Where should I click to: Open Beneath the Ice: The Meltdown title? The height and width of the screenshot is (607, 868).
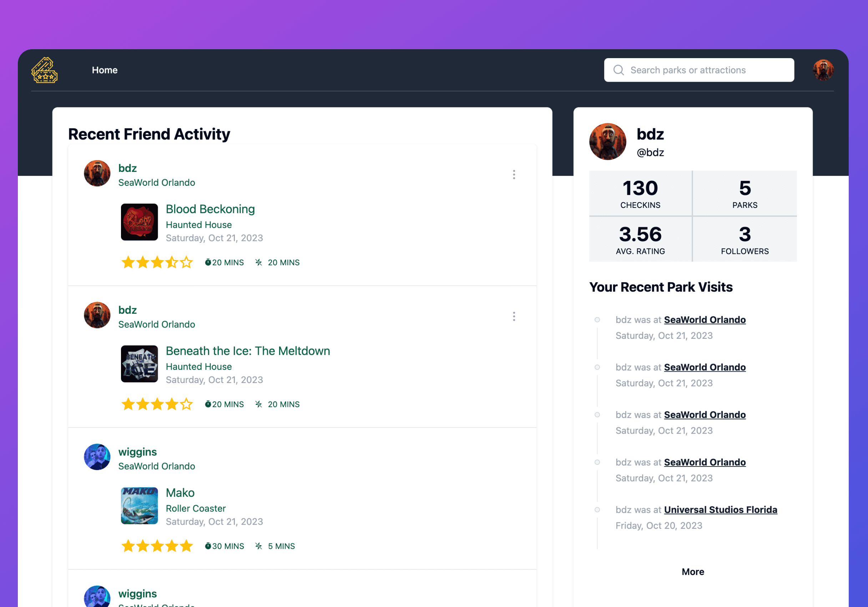pos(248,351)
